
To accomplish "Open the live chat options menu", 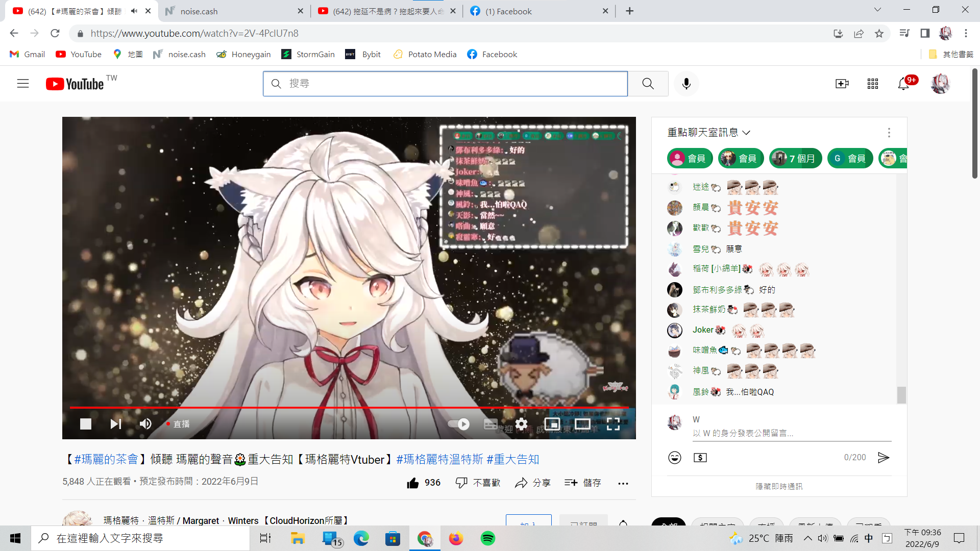I will click(889, 133).
